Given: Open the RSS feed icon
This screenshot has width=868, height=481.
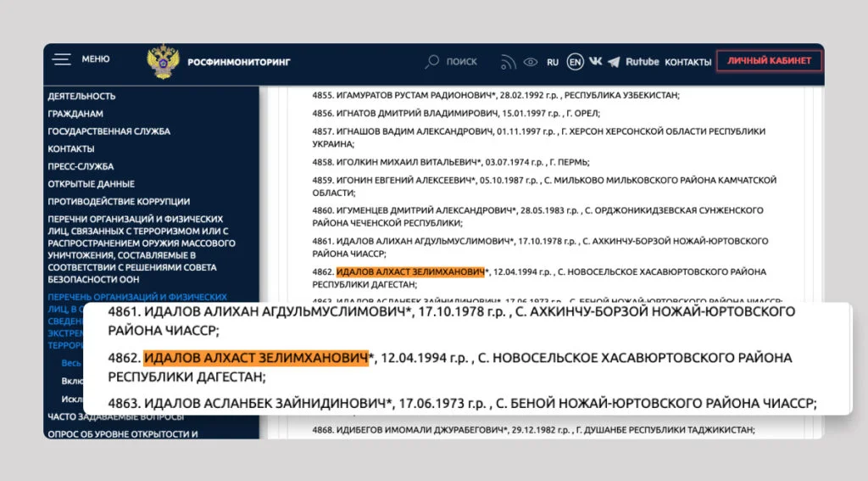Looking at the screenshot, I should (508, 62).
